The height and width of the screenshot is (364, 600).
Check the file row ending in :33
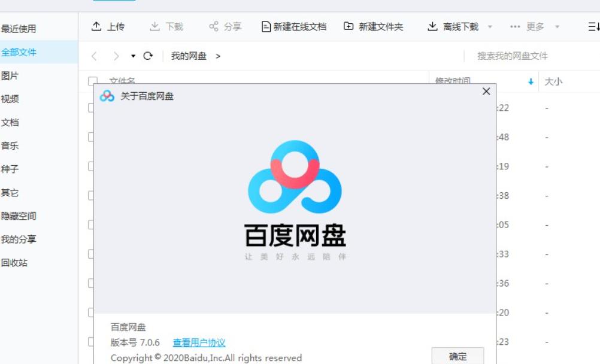point(91,254)
